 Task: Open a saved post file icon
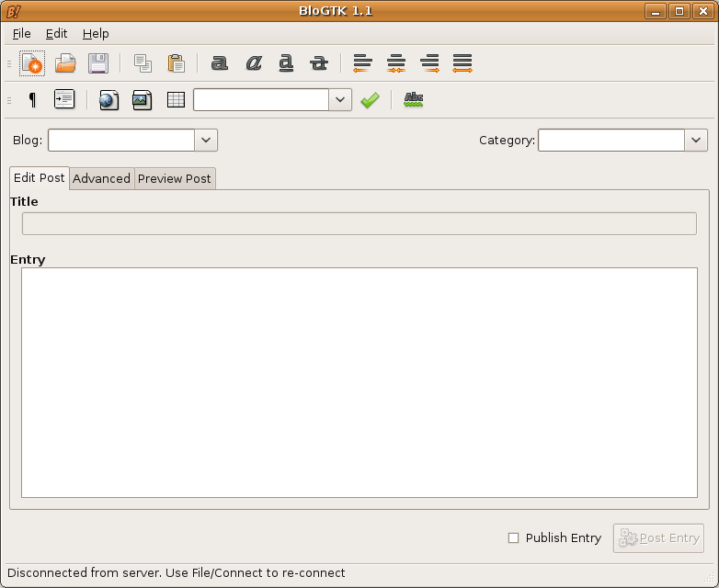click(x=65, y=63)
